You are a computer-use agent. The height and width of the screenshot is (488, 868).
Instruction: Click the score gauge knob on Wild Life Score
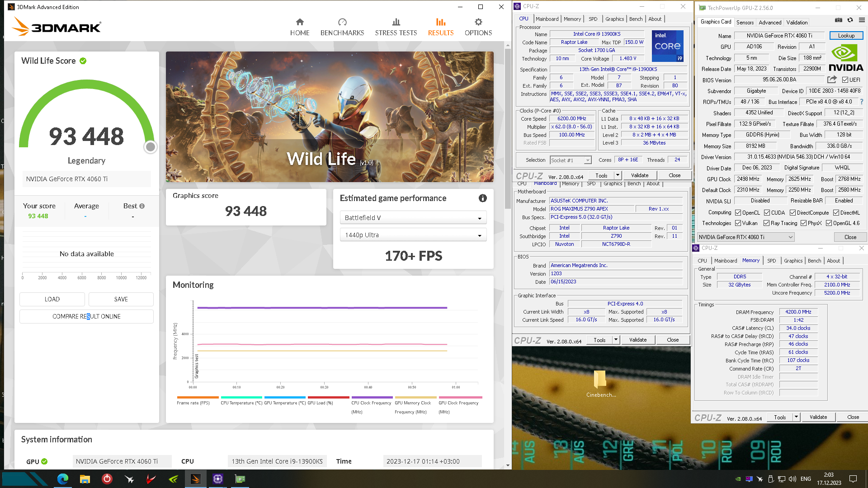point(151,147)
